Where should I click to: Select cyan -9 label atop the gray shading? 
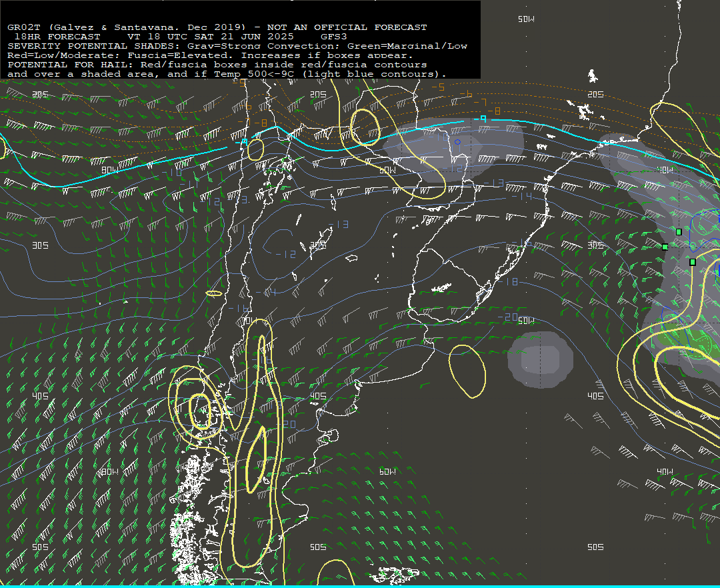[480, 119]
